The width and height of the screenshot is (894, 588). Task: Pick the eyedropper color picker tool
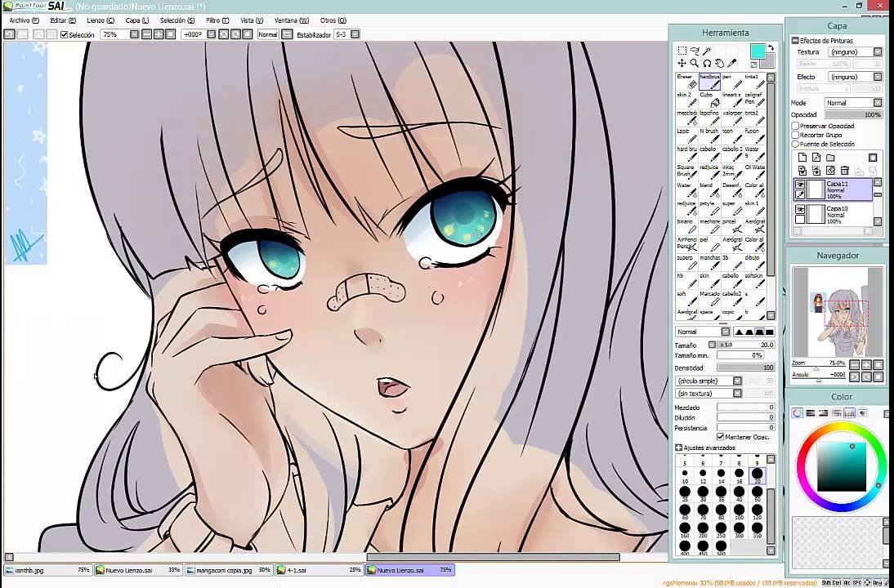(x=733, y=63)
